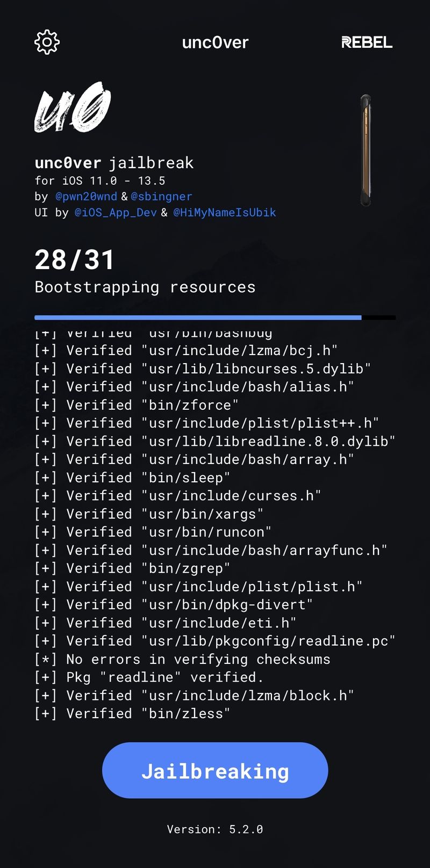
Task: Select log line Verified usr/lib/libncurses.5.dylib
Action: coord(203,369)
